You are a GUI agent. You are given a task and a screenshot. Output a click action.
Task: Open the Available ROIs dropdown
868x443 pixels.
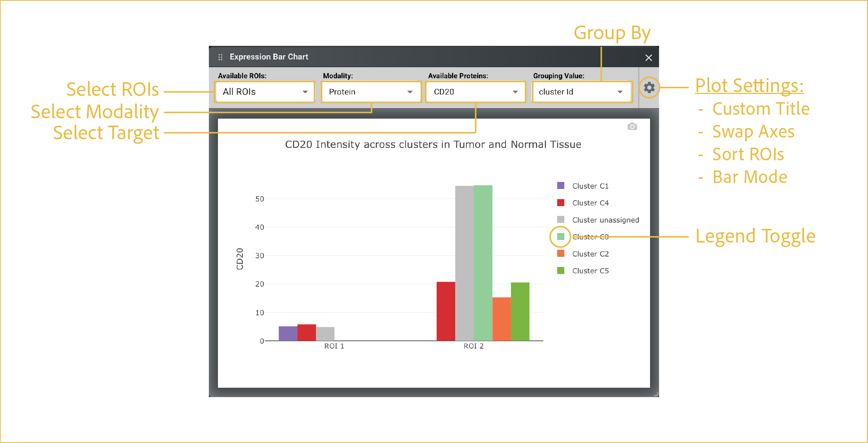click(x=265, y=92)
